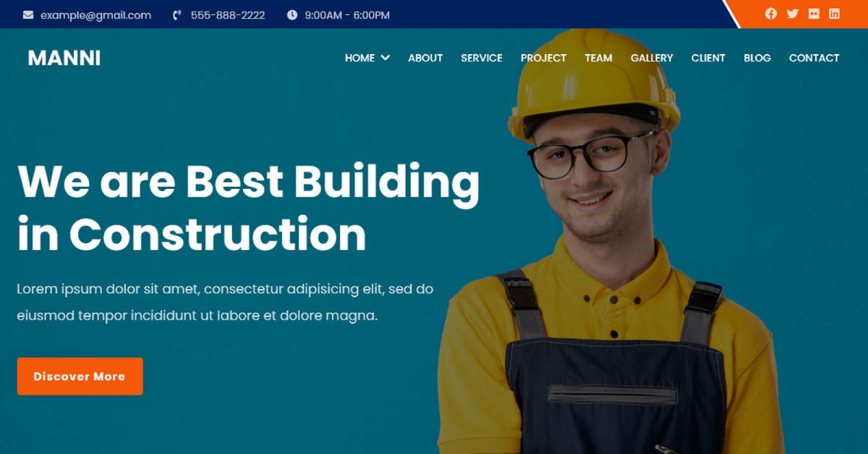Open the SERVICE menu item
This screenshot has width=868, height=454.
pos(482,58)
